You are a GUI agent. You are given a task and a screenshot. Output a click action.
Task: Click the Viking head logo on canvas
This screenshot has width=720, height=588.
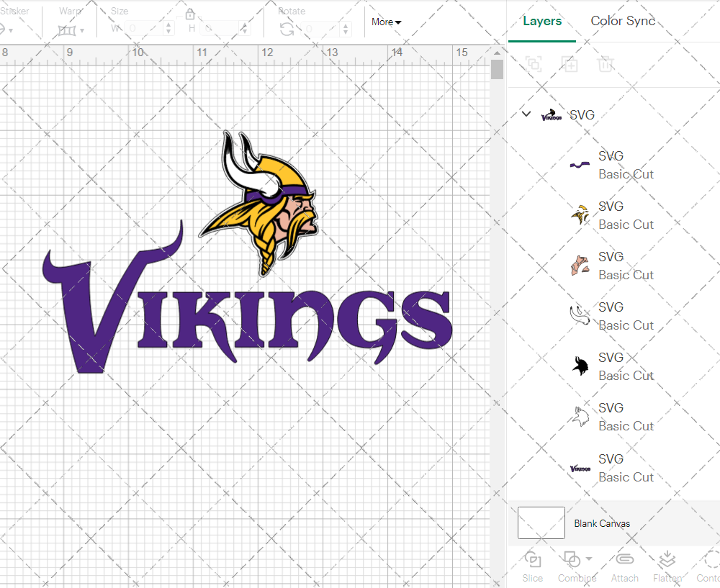259,204
